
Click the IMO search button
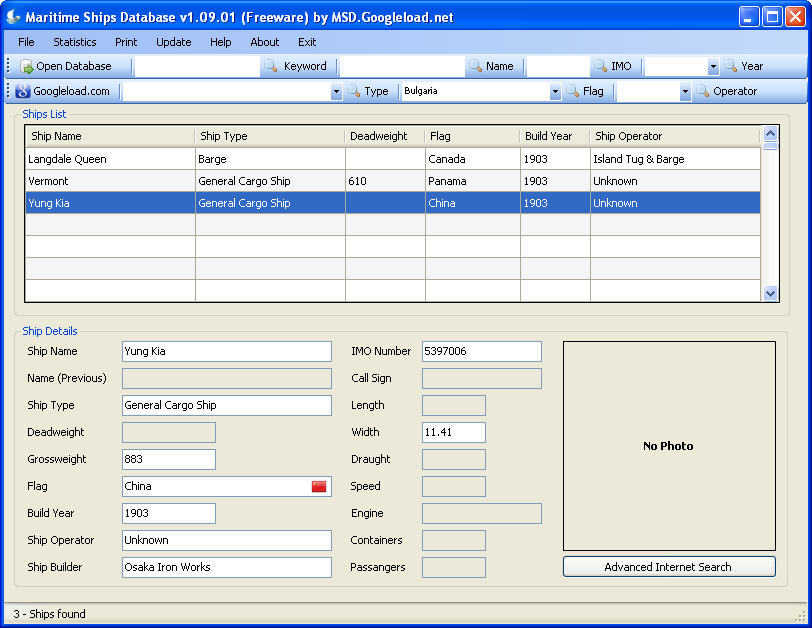click(613, 66)
